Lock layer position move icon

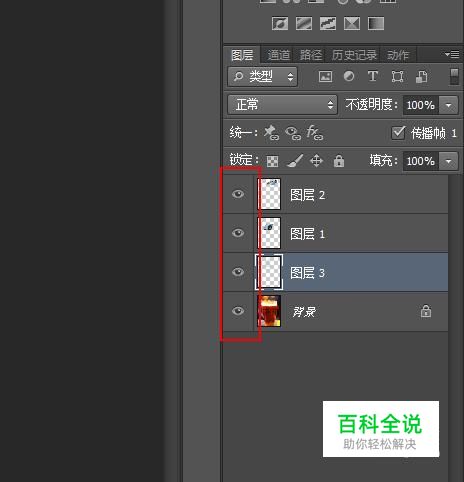click(316, 161)
